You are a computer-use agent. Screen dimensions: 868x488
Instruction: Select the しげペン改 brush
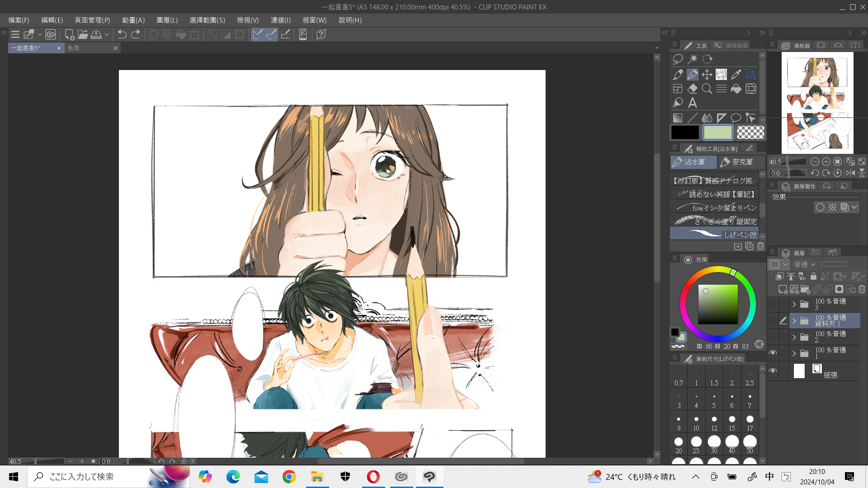pyautogui.click(x=714, y=234)
